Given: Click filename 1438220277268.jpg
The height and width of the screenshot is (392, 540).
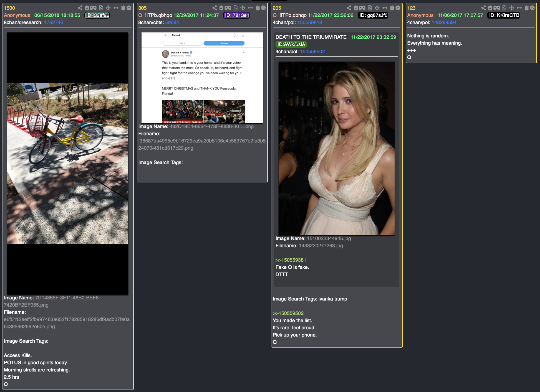Looking at the screenshot, I should 321,246.
